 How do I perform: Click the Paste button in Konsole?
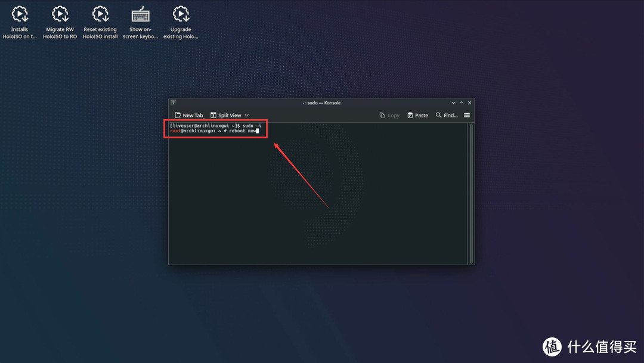[x=417, y=116]
